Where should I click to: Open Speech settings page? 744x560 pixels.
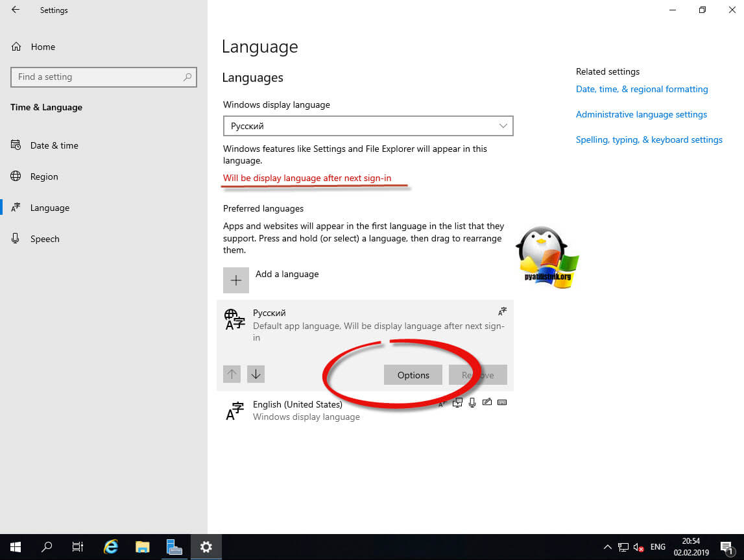click(x=45, y=239)
